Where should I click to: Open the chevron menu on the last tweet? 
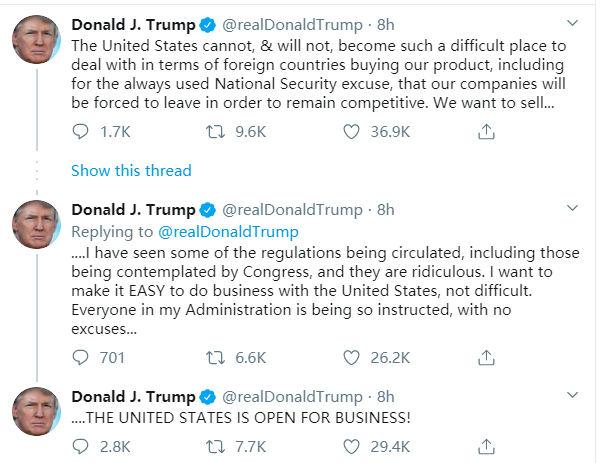click(571, 395)
